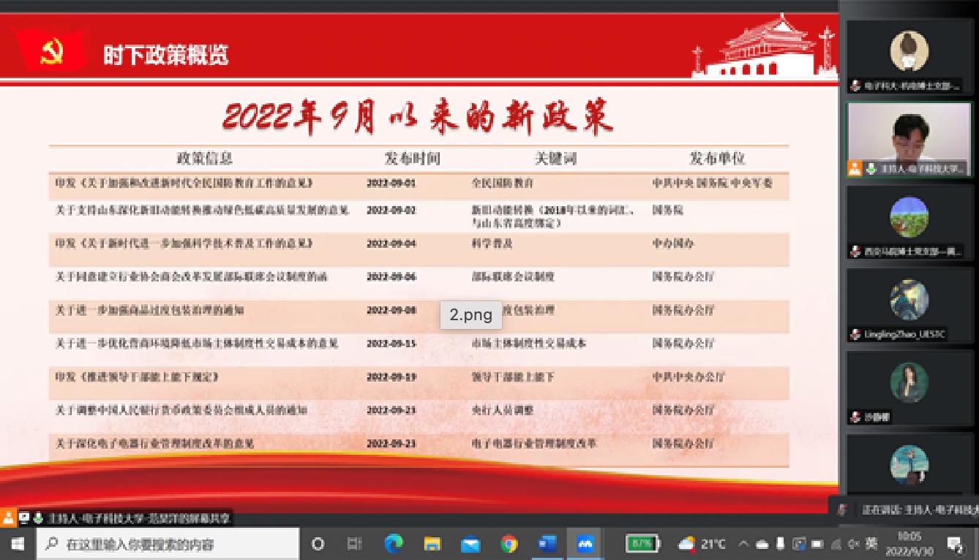979x560 pixels.
Task: Click the battery icon showing 87%
Action: click(x=640, y=543)
